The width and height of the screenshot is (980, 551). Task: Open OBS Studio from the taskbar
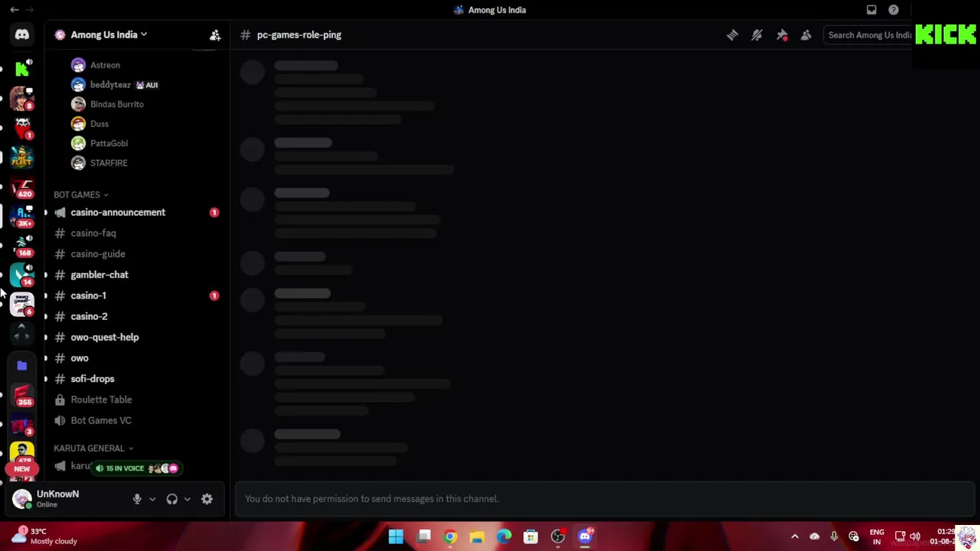tap(558, 536)
